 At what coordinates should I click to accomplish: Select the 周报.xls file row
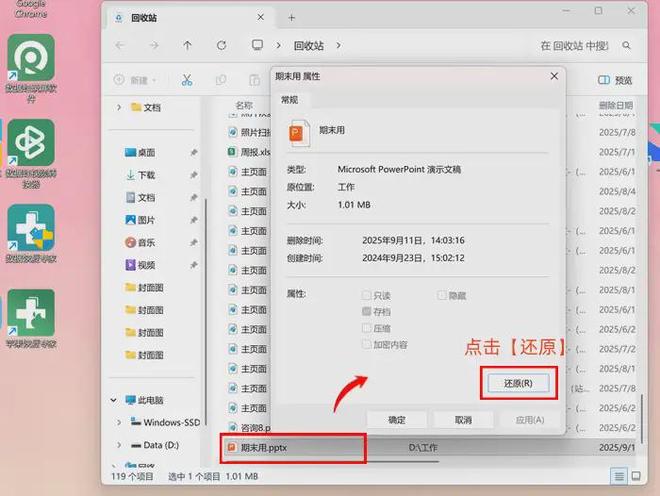click(249, 152)
